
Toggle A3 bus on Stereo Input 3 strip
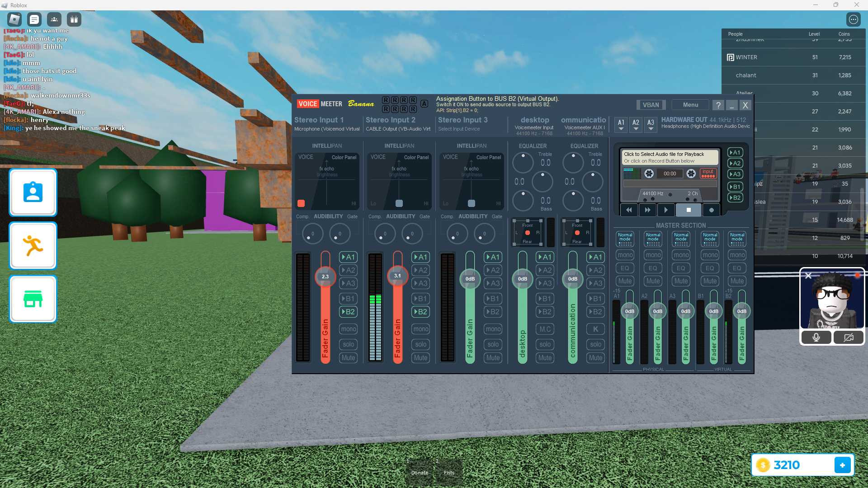[493, 283]
